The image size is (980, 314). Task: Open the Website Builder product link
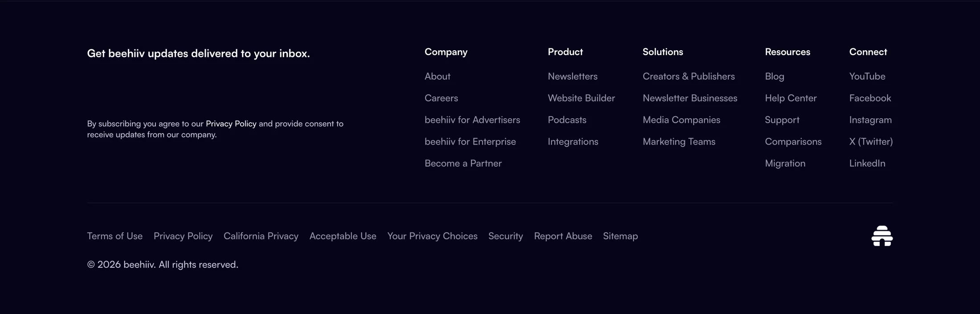[581, 98]
